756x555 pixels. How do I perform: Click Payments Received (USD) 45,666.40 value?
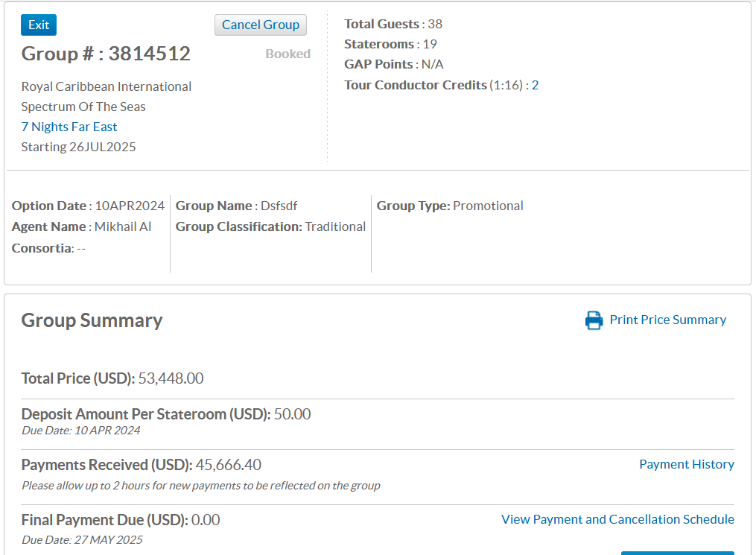click(228, 465)
